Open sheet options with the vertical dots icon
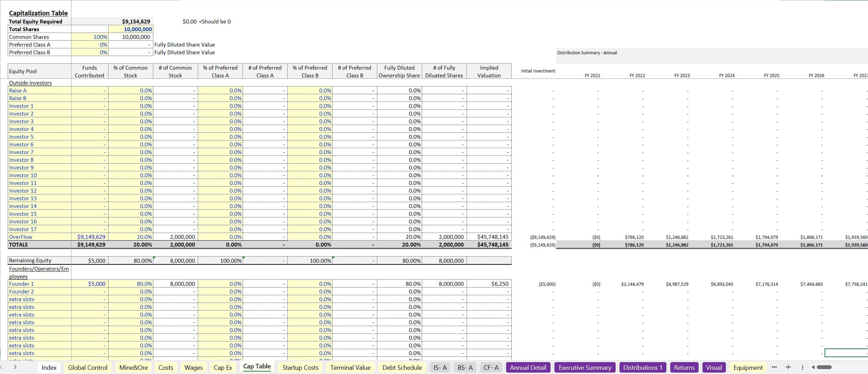 click(803, 367)
